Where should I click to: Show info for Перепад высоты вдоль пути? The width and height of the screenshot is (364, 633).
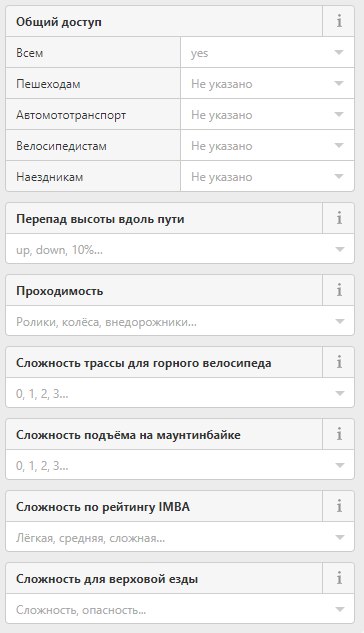[x=339, y=218]
